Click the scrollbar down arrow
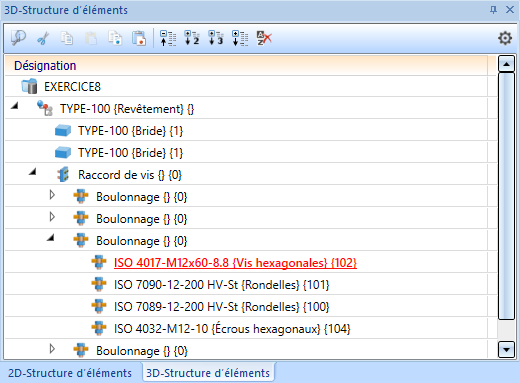This screenshot has width=520, height=383. pos(506,350)
